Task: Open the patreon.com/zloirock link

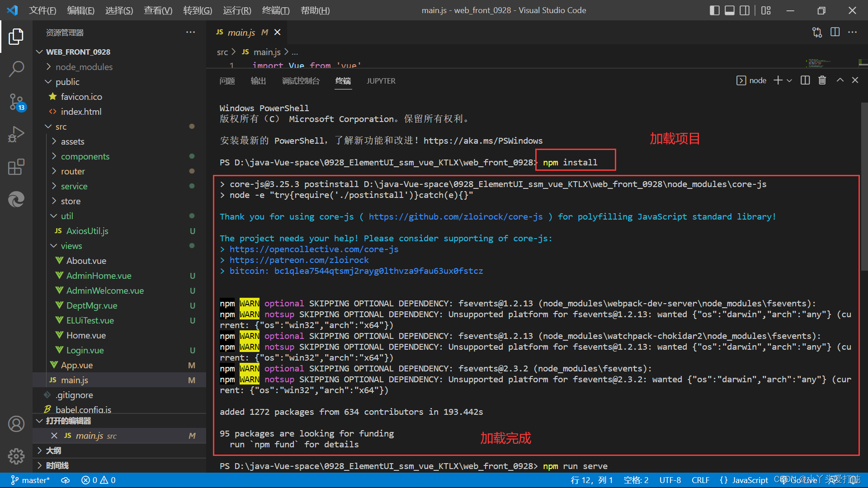Action: 299,260
